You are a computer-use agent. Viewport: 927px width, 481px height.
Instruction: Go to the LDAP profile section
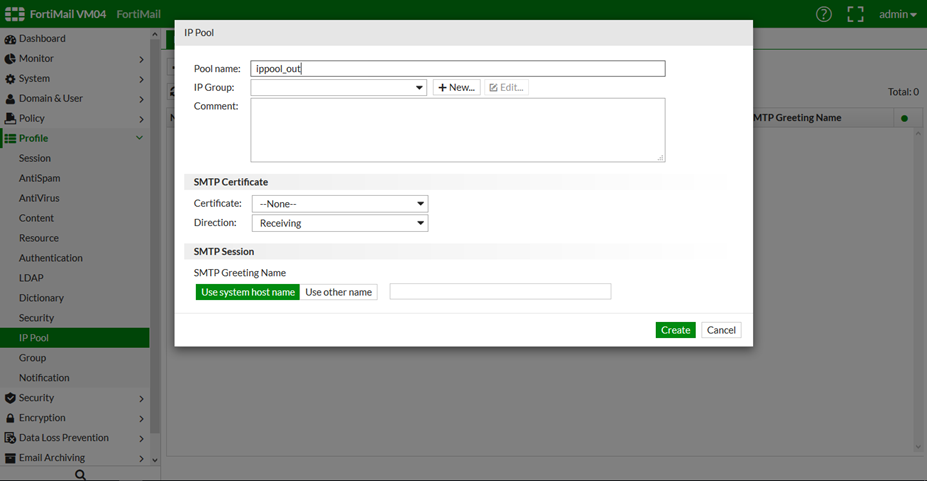click(31, 278)
